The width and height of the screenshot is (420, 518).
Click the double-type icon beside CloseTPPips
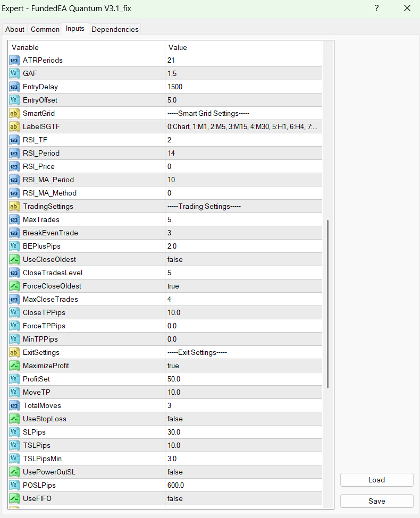(14, 312)
